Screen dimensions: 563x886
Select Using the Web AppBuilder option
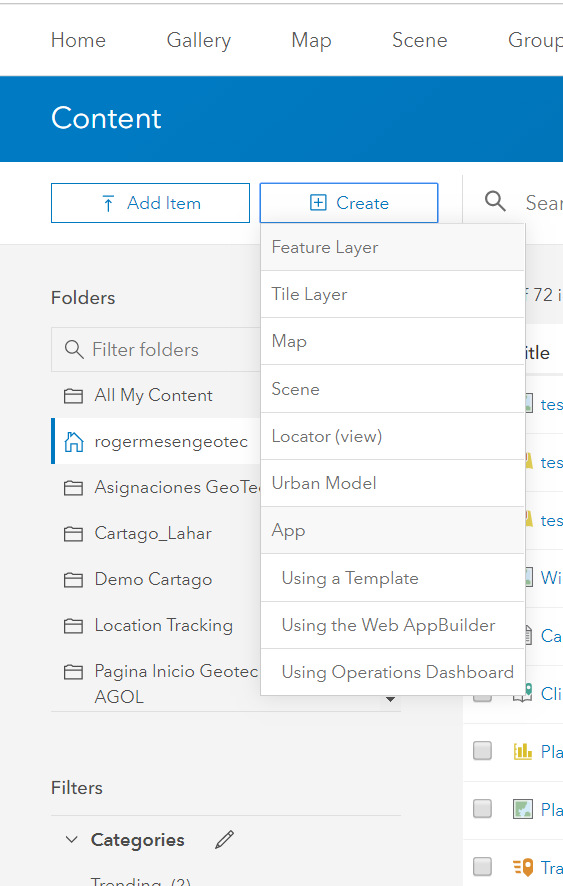pyautogui.click(x=393, y=625)
